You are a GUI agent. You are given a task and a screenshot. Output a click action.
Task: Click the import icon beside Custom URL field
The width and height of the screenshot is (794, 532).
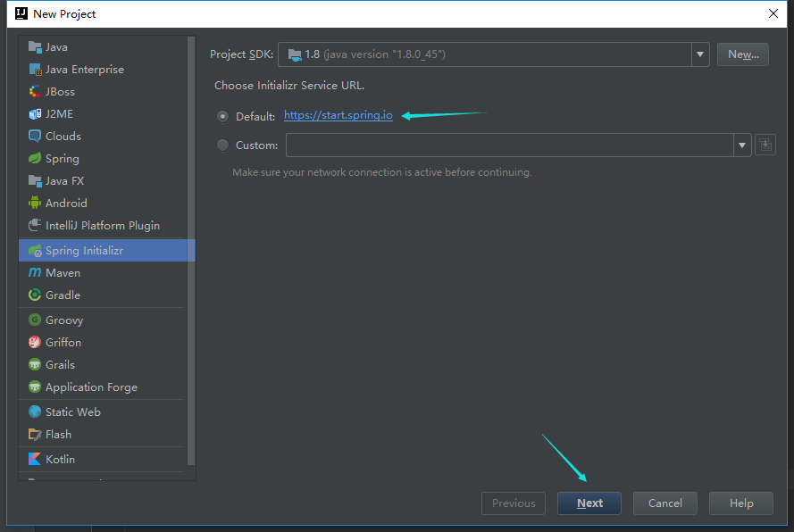pyautogui.click(x=765, y=145)
